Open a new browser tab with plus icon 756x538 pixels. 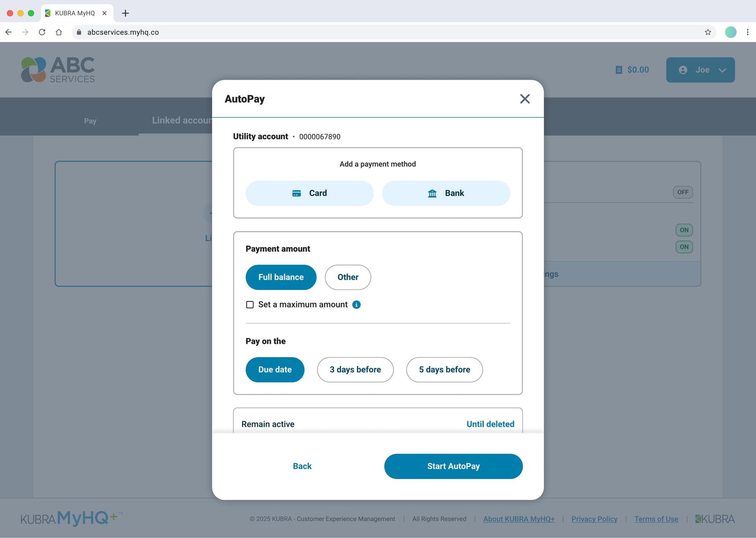pyautogui.click(x=125, y=13)
